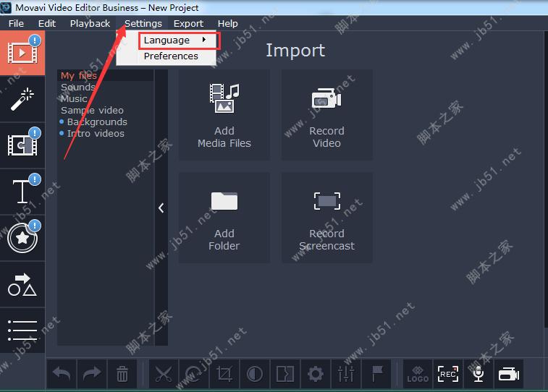Screen dimensions: 548x392
Task: Open the Help menu
Action: (x=227, y=23)
